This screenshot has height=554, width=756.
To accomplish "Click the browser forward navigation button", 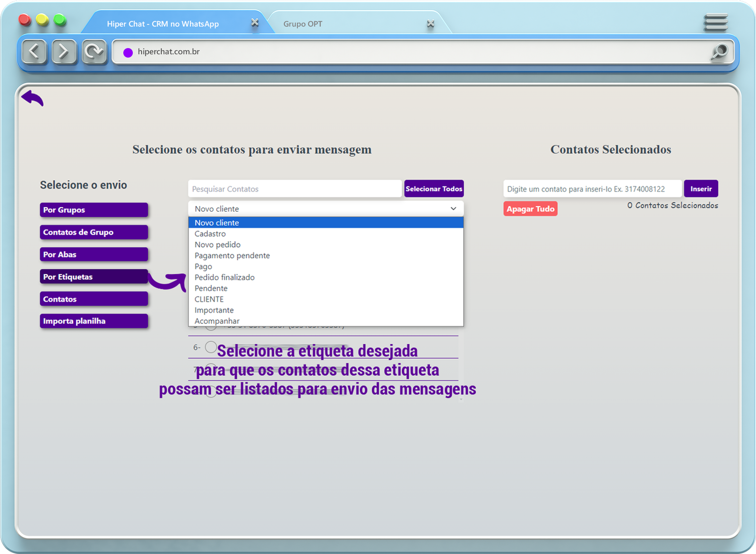I will click(64, 52).
